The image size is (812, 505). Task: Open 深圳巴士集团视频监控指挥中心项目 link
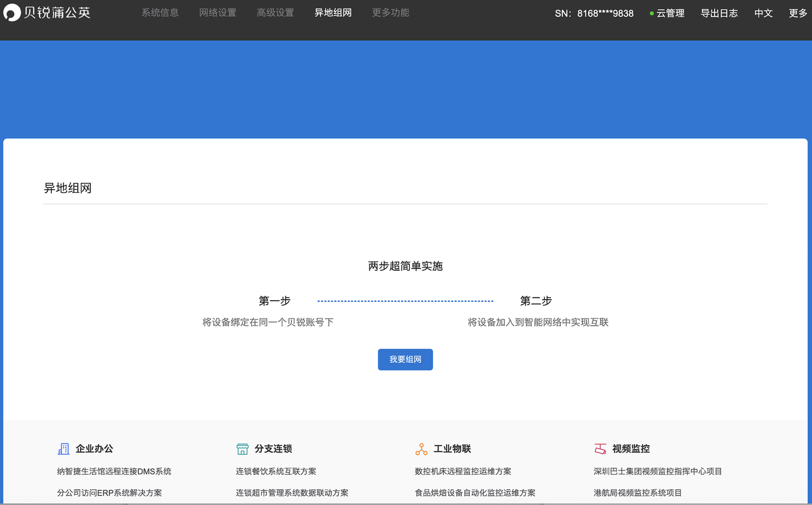[x=658, y=471]
